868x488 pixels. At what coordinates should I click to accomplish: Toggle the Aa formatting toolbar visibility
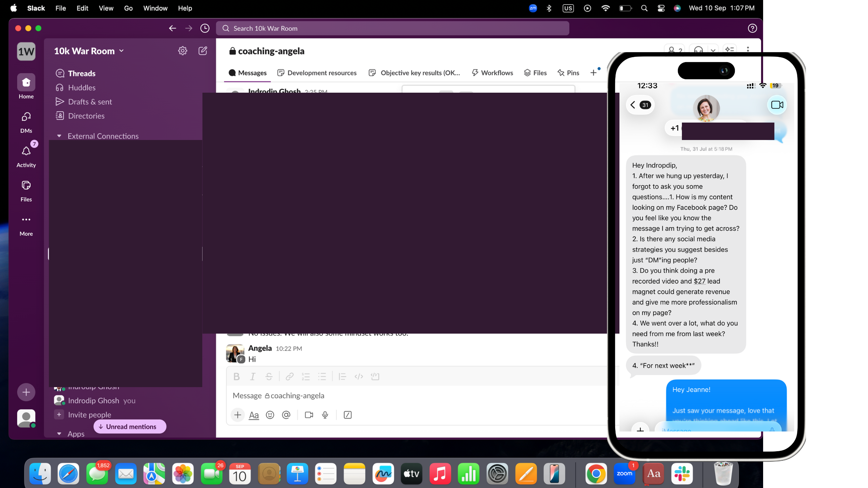(254, 415)
